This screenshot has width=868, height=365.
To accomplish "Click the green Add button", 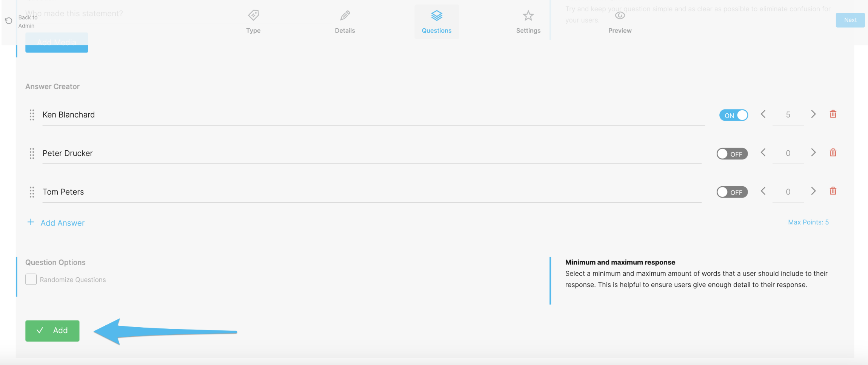I will click(x=52, y=331).
